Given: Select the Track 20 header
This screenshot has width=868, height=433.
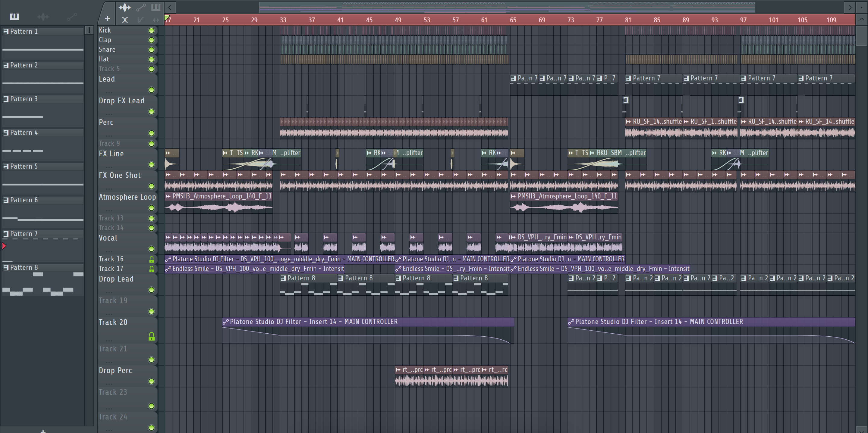Looking at the screenshot, I should 127,330.
